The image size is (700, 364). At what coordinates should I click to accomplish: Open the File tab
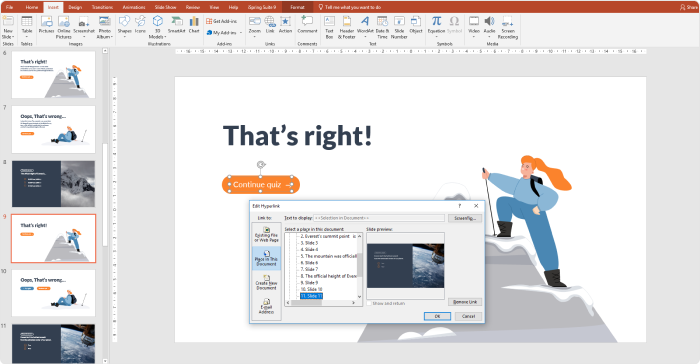coord(9,7)
